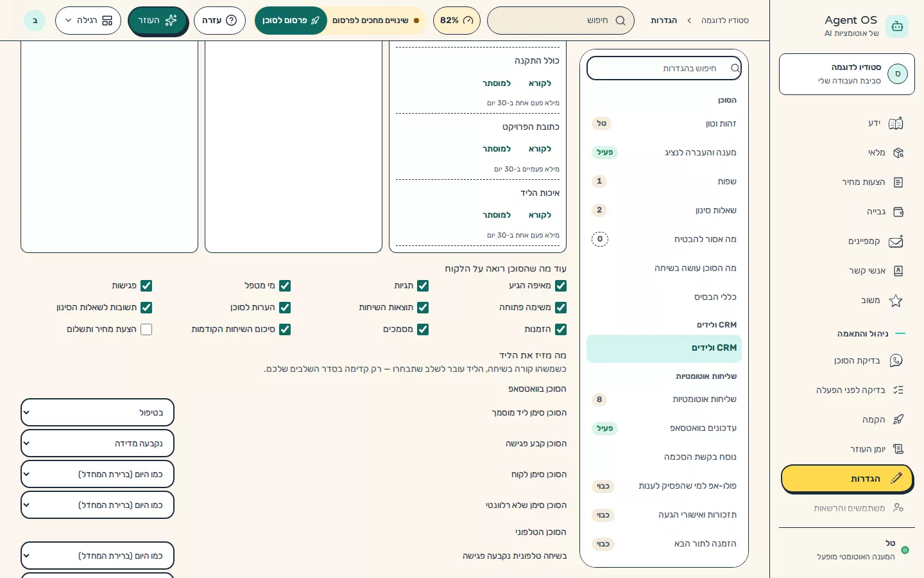Screen dimensions: 924x578
Task: Open dropdown for הסוכן סימן שלא רלוונטי
Action: pyautogui.click(x=98, y=505)
